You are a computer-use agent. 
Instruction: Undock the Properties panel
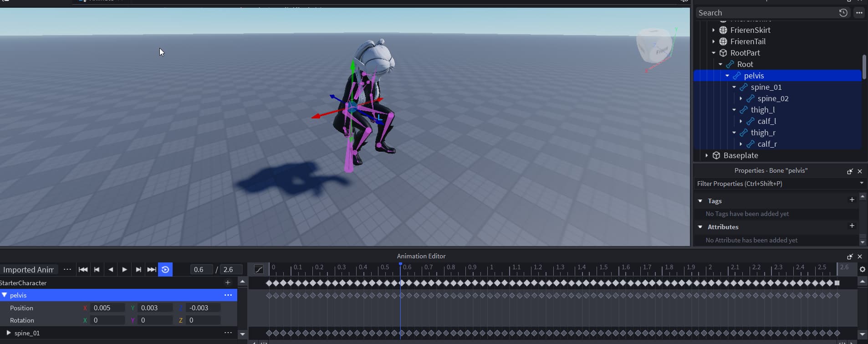tap(850, 171)
